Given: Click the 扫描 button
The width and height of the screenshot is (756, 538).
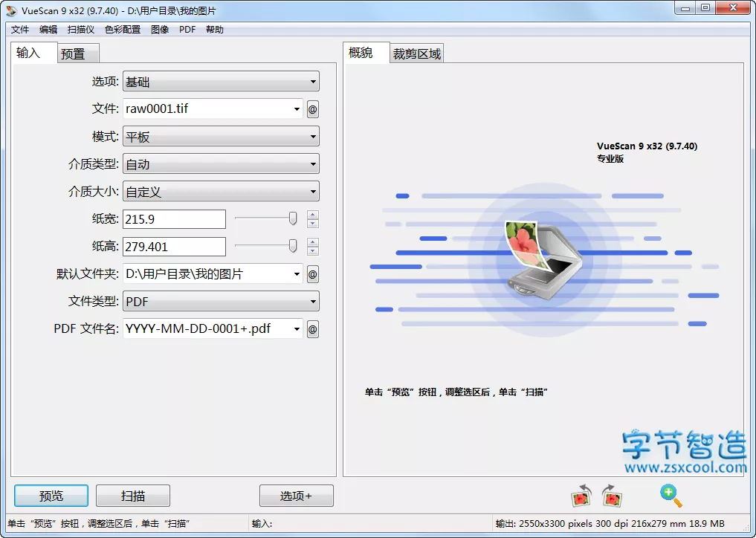Looking at the screenshot, I should pos(133,496).
